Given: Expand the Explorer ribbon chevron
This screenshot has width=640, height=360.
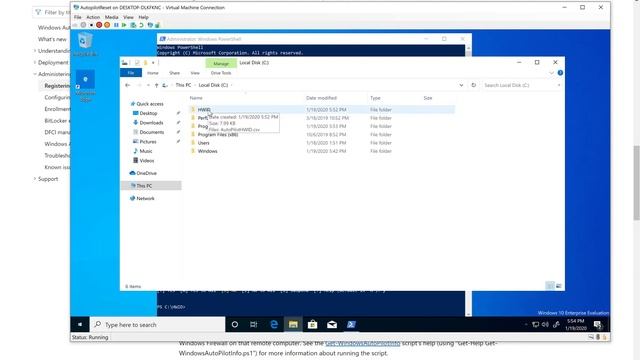Looking at the screenshot, I should point(551,73).
